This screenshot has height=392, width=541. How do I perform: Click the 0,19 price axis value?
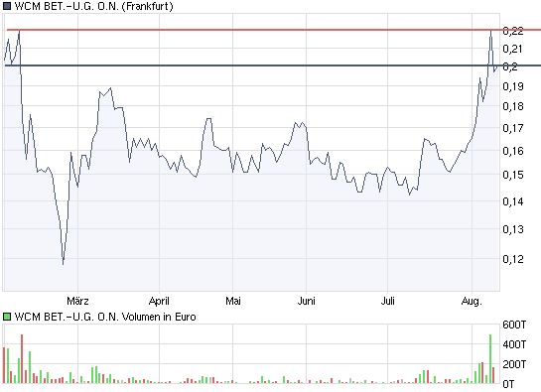(x=513, y=86)
